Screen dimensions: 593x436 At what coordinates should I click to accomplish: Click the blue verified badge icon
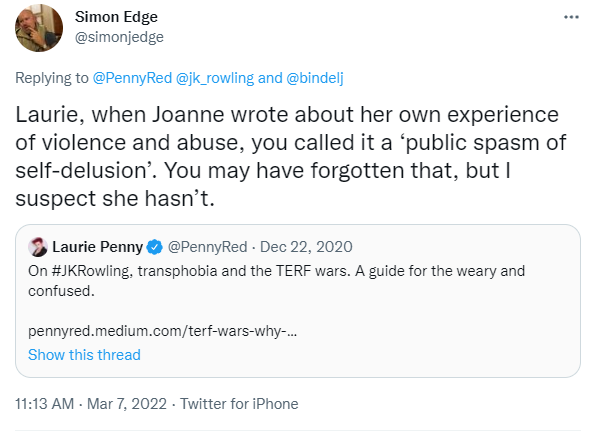[x=154, y=247]
